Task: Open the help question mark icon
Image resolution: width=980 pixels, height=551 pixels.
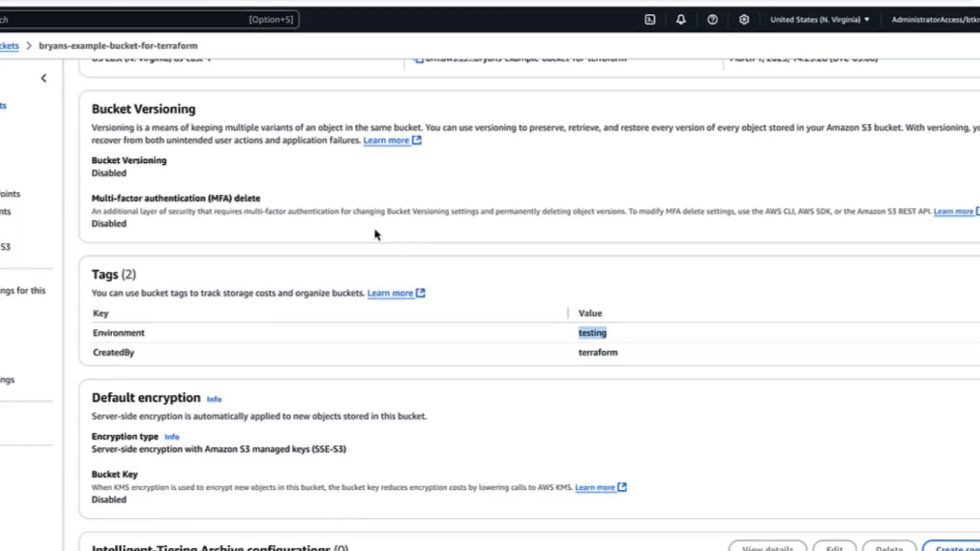Action: (713, 19)
